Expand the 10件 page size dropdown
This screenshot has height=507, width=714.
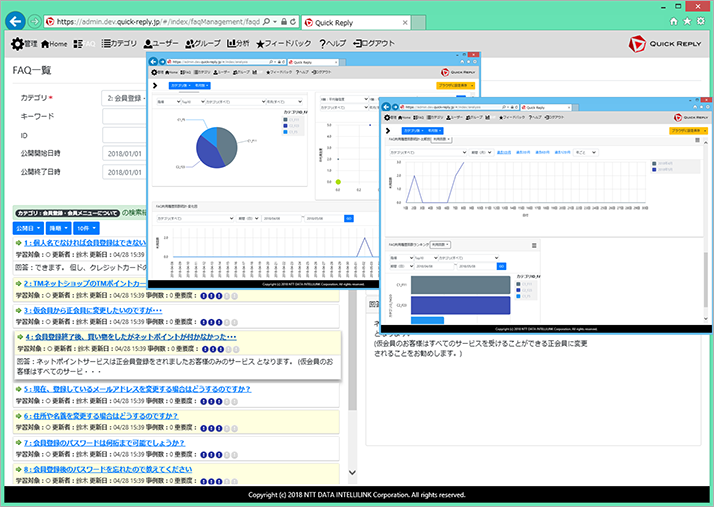click(87, 228)
